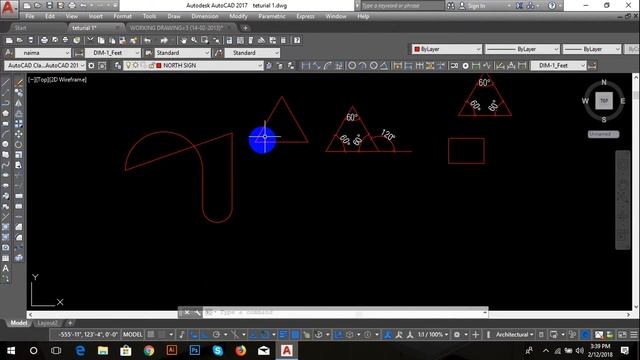The image size is (640, 360).
Task: Click the Undo arrow in Standard toolbar
Action: pos(147,40)
